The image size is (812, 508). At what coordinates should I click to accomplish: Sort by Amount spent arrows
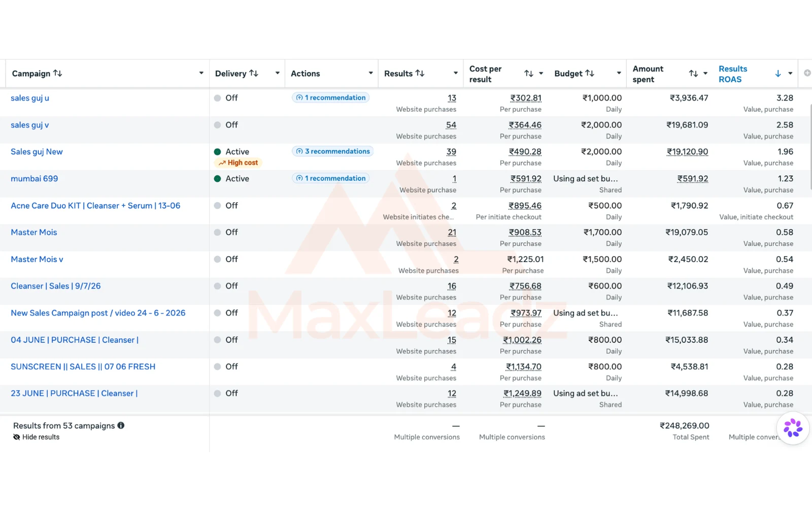693,74
